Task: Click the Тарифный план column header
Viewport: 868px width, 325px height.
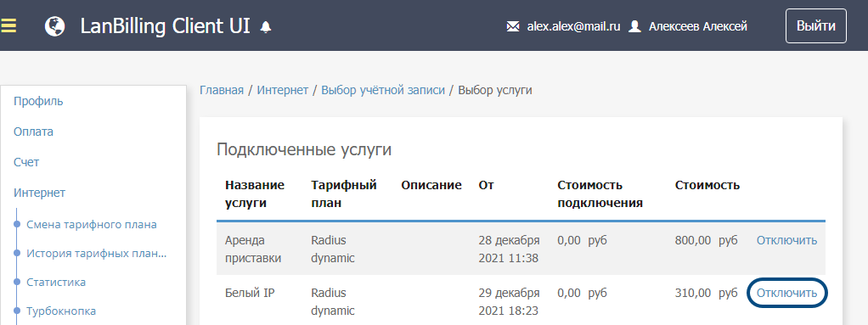Action: (x=344, y=194)
